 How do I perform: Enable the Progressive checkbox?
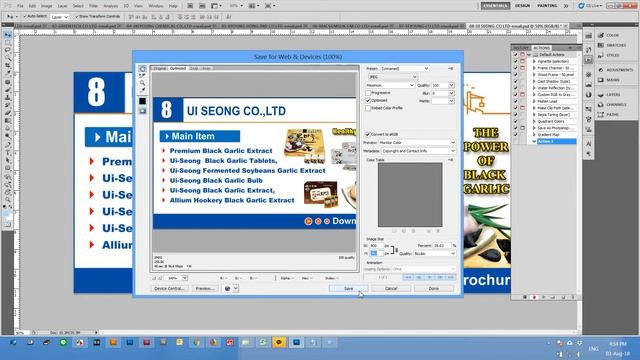click(x=368, y=93)
